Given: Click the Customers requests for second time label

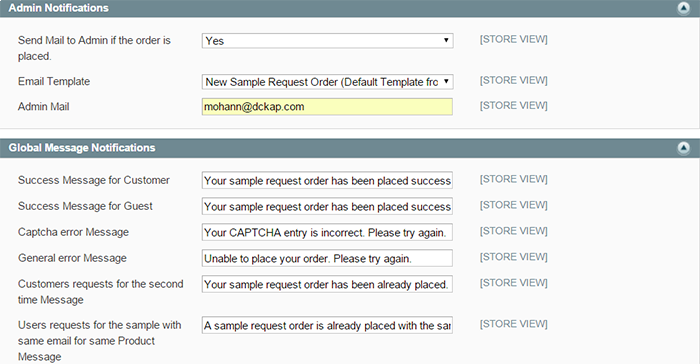Looking at the screenshot, I should coord(100,292).
